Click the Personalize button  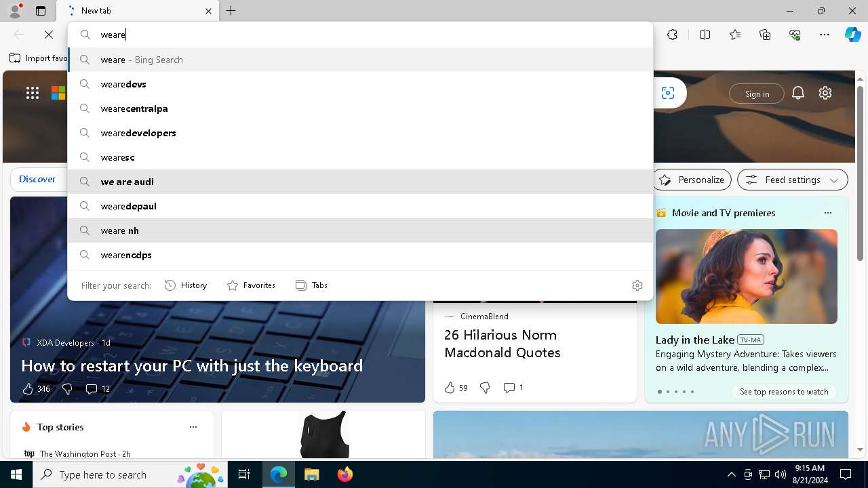point(692,180)
